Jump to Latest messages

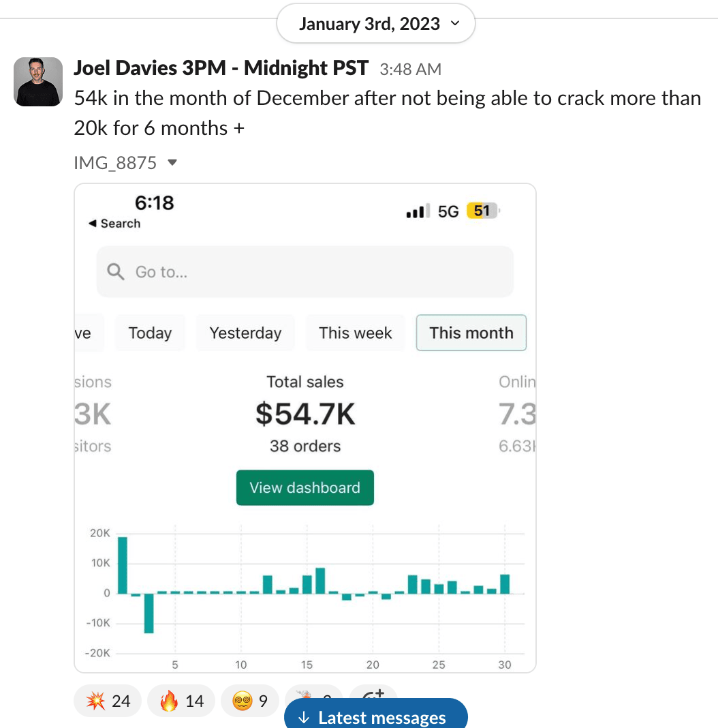(375, 717)
